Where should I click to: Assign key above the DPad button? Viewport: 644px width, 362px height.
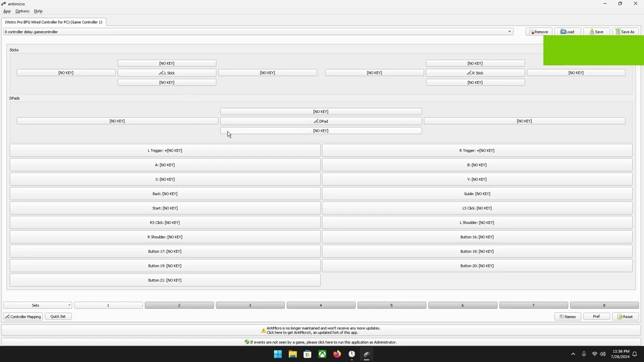click(x=321, y=112)
